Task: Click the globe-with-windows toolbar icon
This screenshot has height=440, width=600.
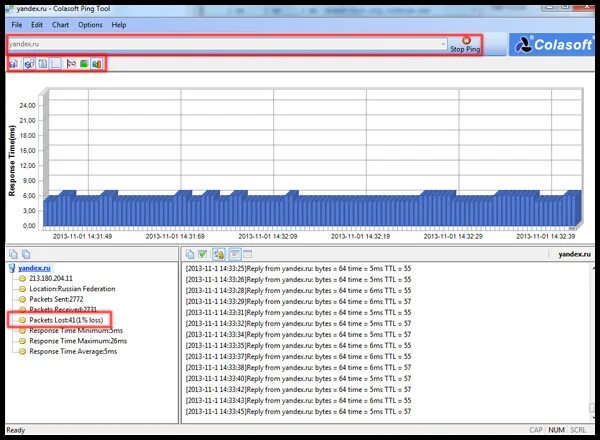Action: tap(29, 64)
